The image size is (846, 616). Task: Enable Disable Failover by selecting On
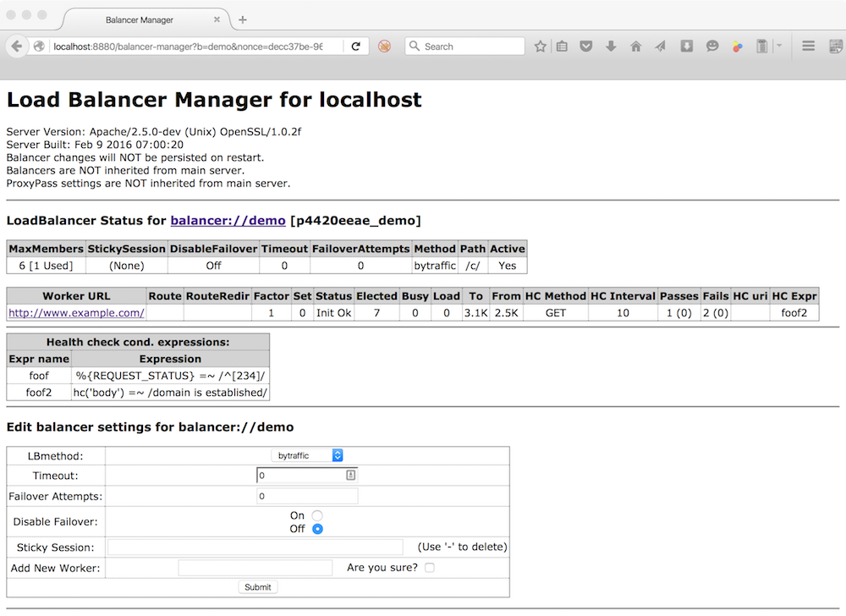coord(317,514)
